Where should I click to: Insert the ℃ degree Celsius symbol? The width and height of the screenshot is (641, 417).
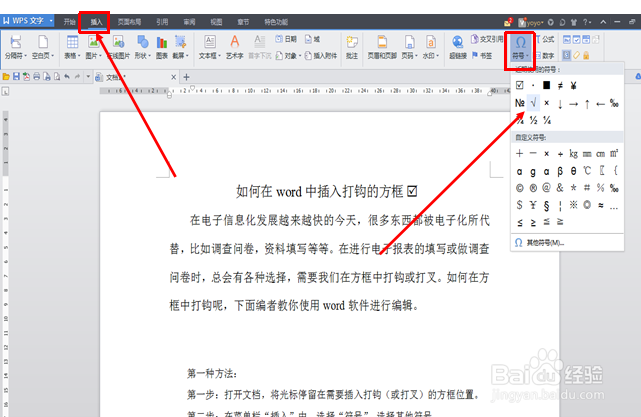[x=587, y=170]
